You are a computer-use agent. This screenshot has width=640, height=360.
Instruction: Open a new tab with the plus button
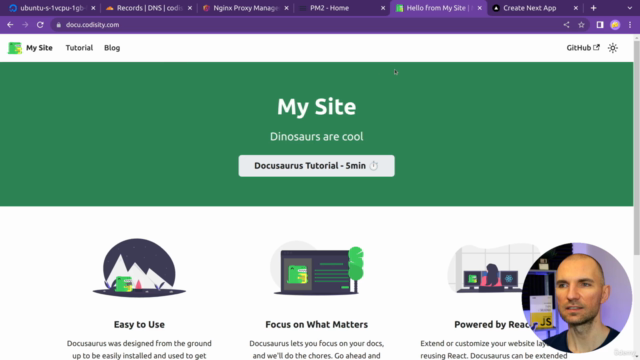(593, 8)
